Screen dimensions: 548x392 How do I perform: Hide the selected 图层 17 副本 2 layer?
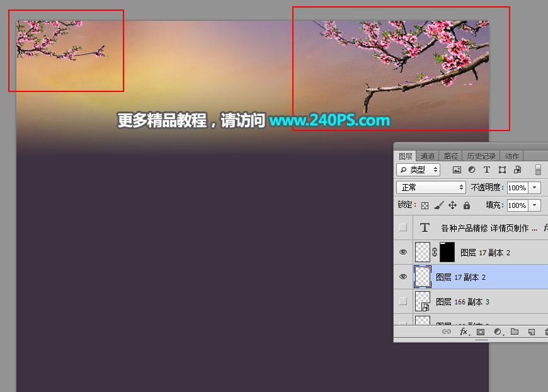point(403,277)
